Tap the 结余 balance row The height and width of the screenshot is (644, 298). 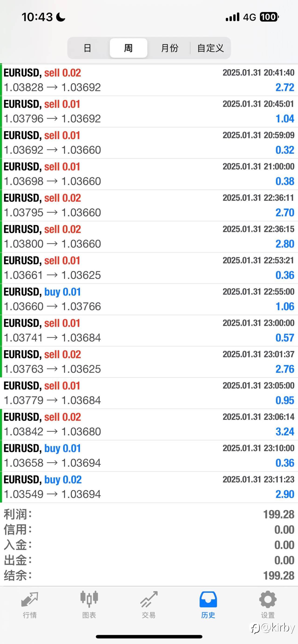(x=149, y=575)
